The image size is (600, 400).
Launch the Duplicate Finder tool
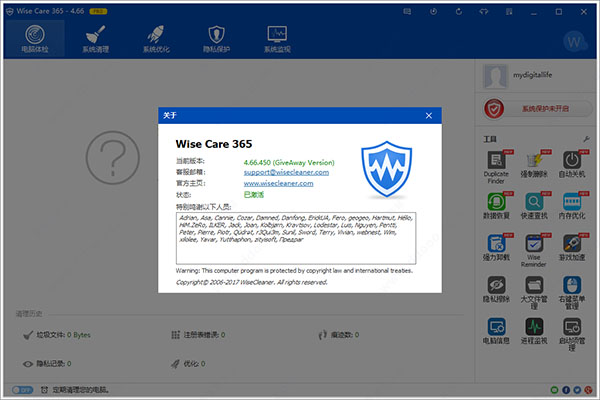point(496,167)
